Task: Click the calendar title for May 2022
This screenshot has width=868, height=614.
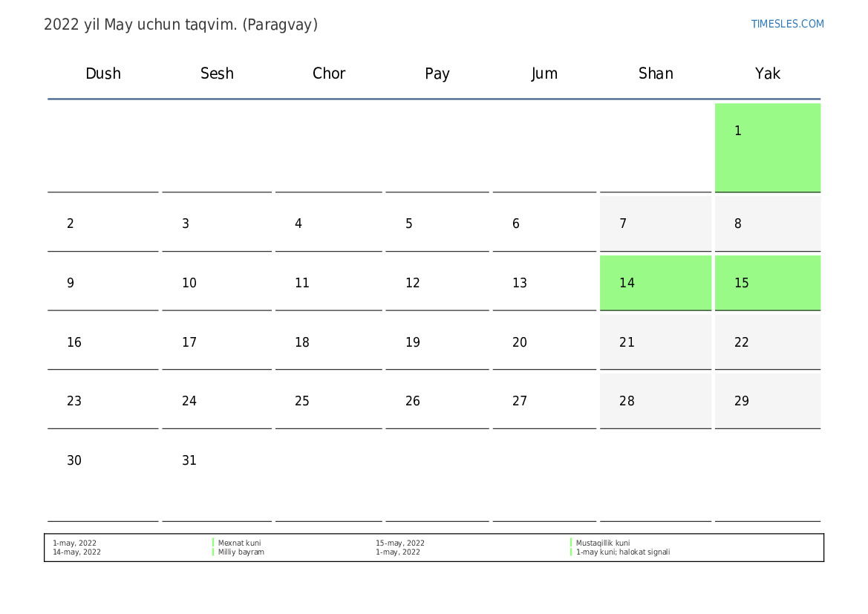Action: (x=180, y=25)
